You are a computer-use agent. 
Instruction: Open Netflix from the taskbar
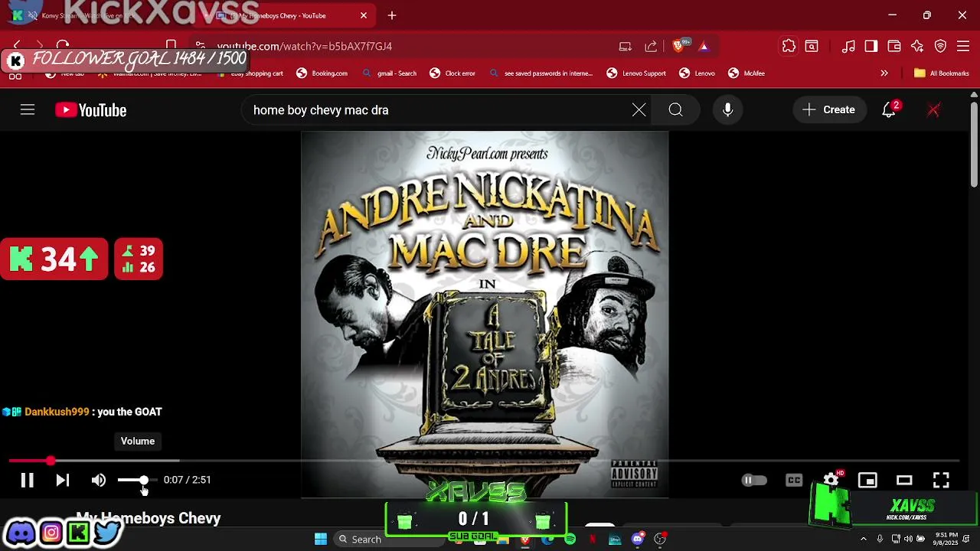click(592, 540)
